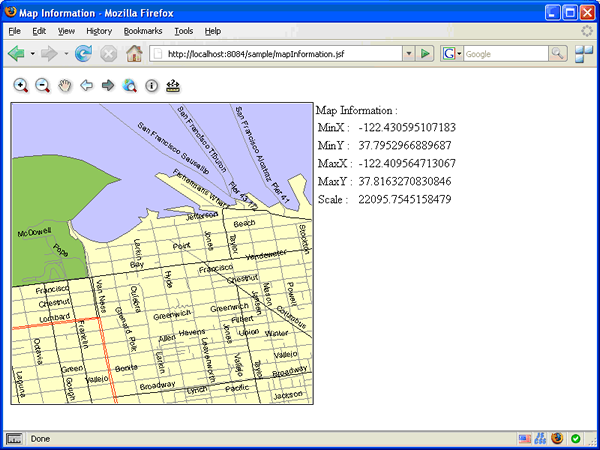Open the back button history dropdown
Image resolution: width=600 pixels, height=450 pixels.
[33, 54]
